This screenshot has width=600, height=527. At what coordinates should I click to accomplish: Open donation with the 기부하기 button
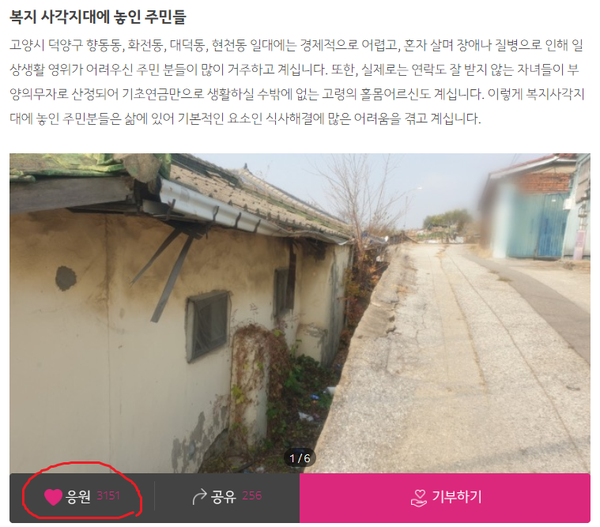(445, 498)
